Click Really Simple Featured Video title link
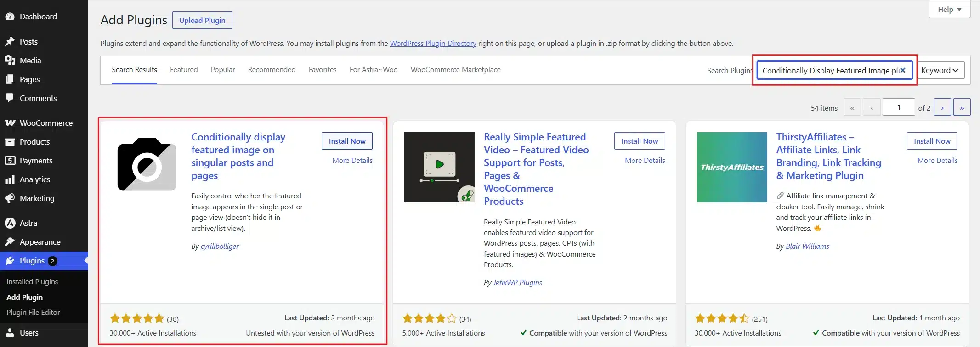980x347 pixels. click(536, 169)
